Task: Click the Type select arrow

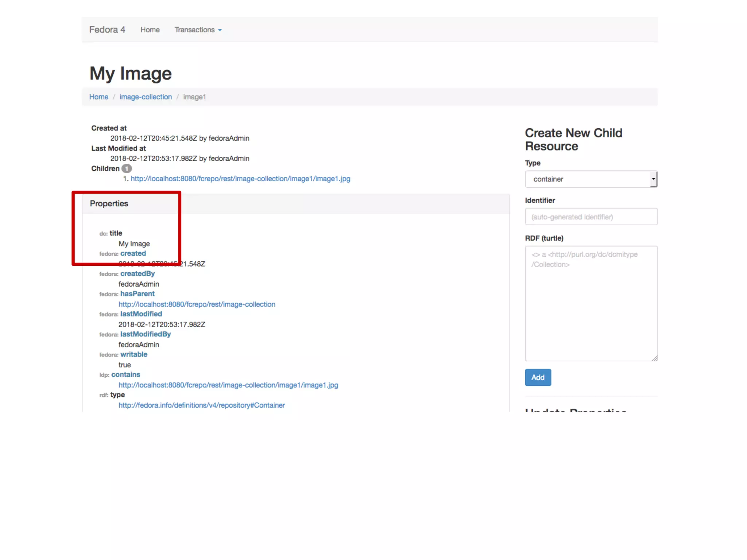Action: click(653, 179)
